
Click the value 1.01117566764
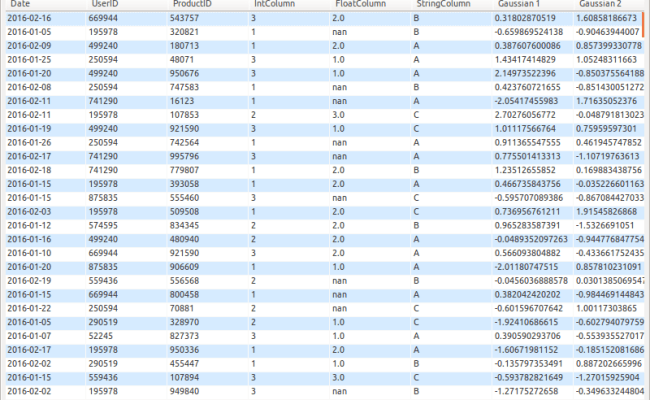click(525, 128)
